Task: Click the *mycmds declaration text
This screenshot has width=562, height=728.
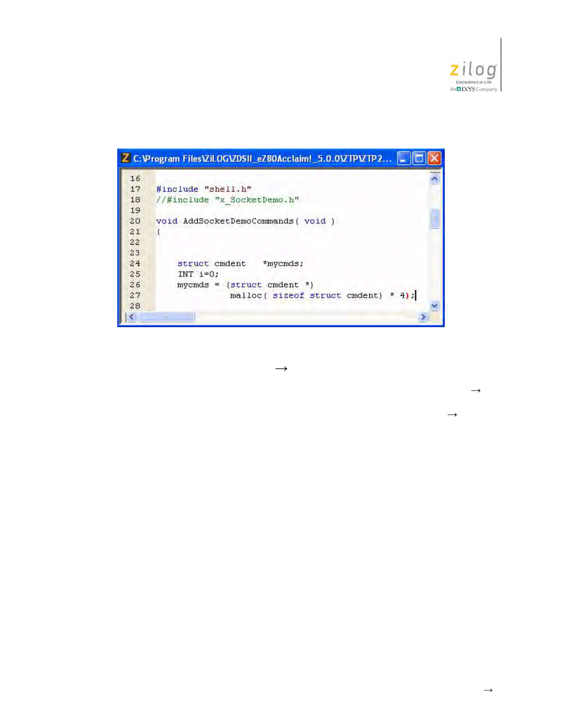Action: click(283, 263)
